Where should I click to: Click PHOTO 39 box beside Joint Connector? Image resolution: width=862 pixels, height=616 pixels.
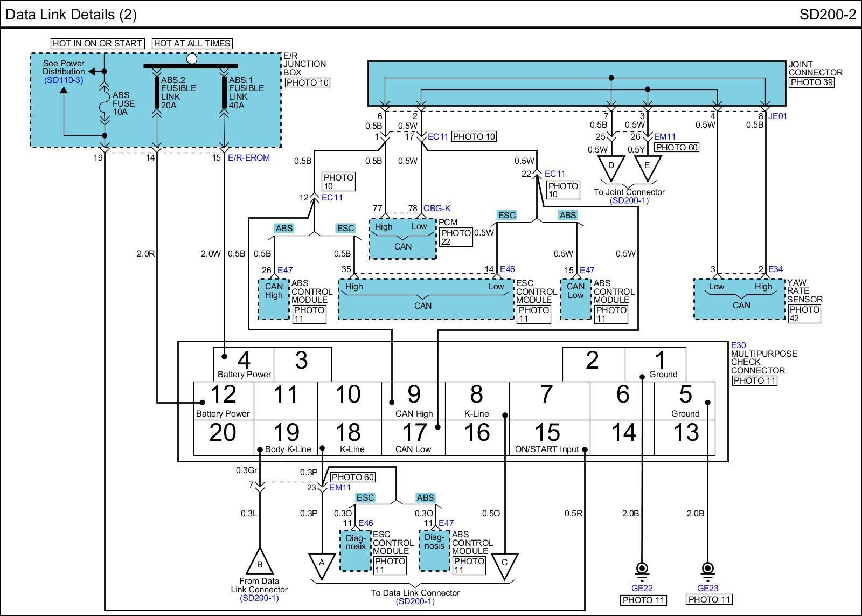point(811,82)
